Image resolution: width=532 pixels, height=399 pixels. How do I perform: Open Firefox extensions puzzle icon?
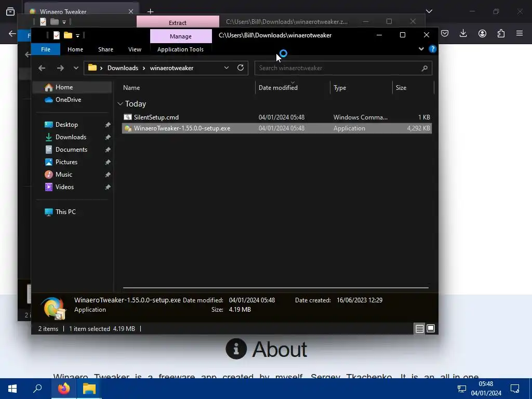(501, 33)
